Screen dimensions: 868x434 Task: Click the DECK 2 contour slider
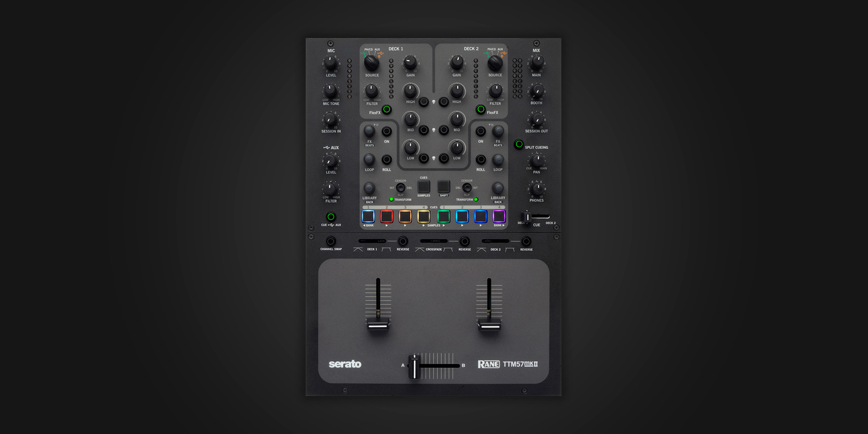pyautogui.click(x=495, y=241)
